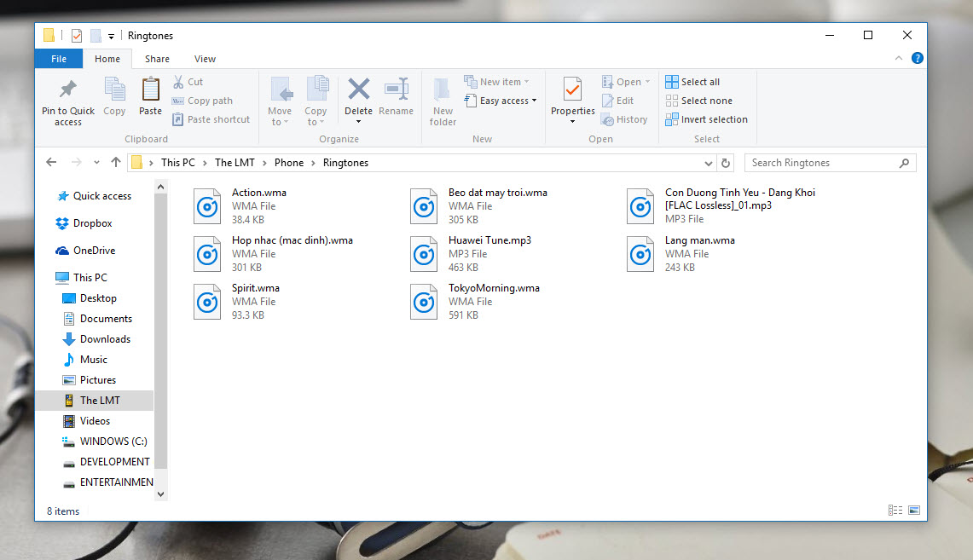Select the Spirit.wma file
The width and height of the screenshot is (973, 560).
237,302
